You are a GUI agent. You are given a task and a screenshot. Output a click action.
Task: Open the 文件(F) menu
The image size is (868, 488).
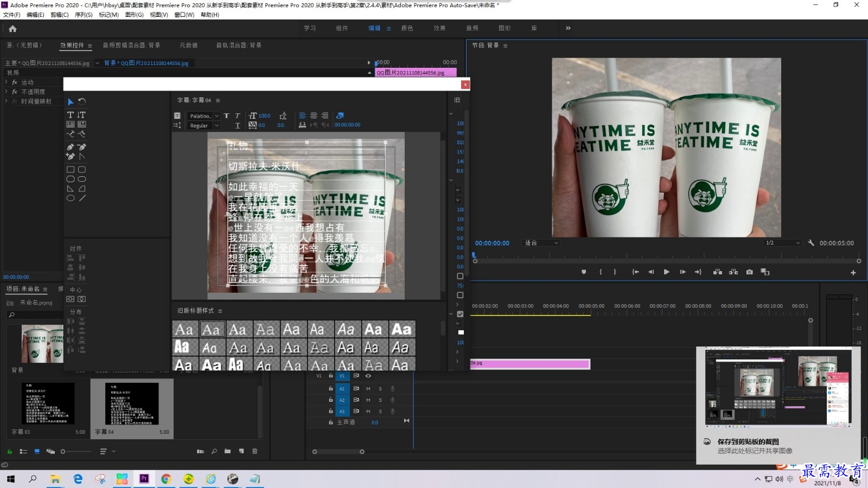[x=12, y=15]
